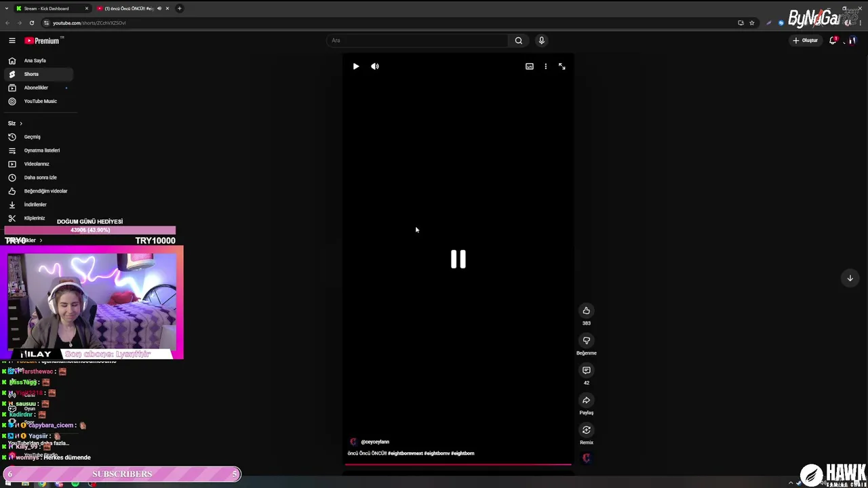Open the notifications bell
Image resolution: width=868 pixels, height=488 pixels.
click(833, 41)
